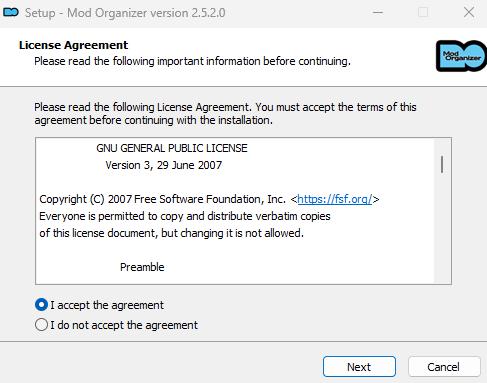The image size is (487, 383).
Task: Click the Mod Organizer icon in title bar
Action: (x=11, y=12)
